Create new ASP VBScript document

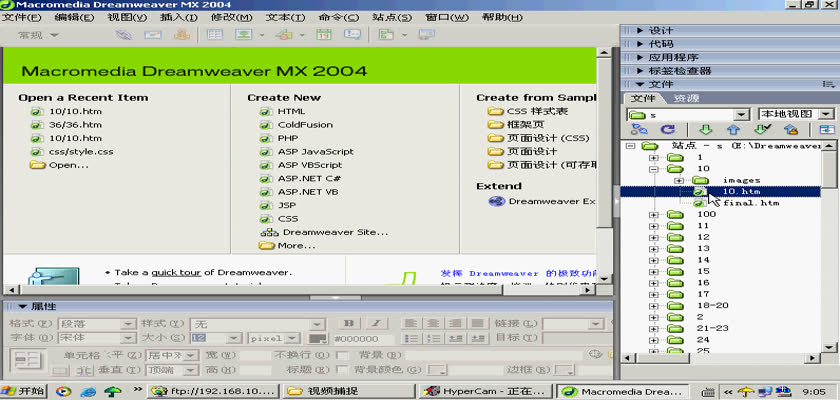(310, 165)
